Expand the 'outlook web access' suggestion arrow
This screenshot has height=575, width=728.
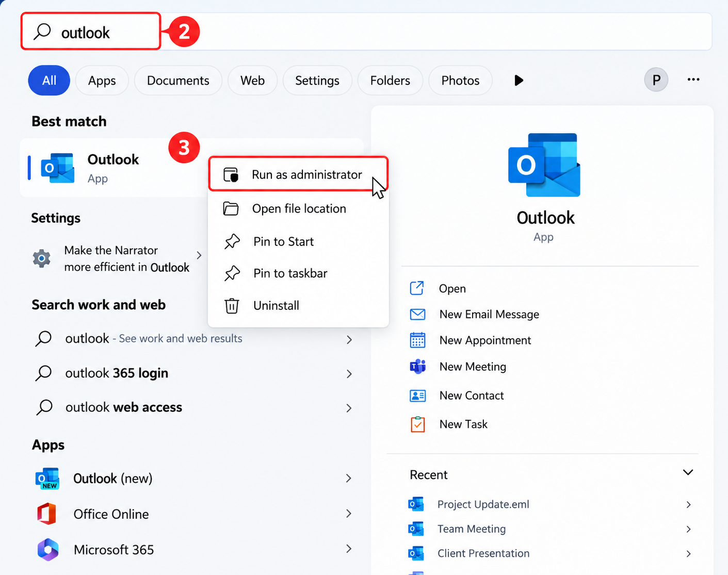(349, 408)
